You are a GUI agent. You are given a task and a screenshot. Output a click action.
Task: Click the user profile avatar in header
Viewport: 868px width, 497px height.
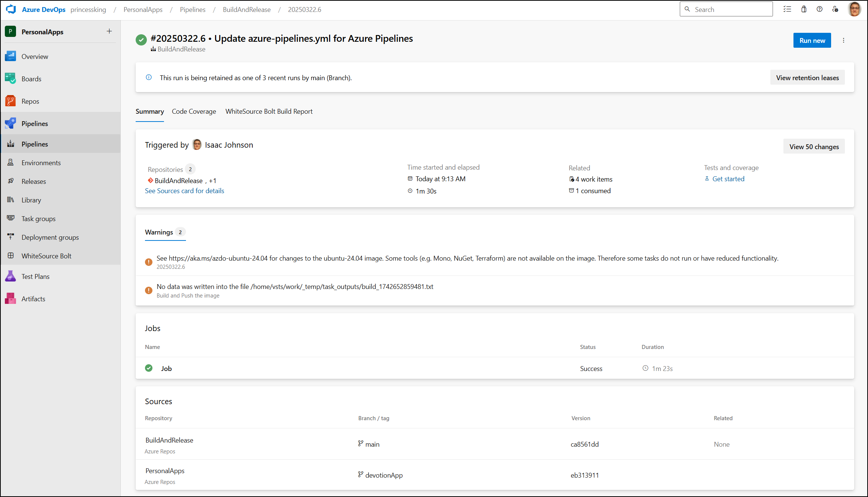855,9
